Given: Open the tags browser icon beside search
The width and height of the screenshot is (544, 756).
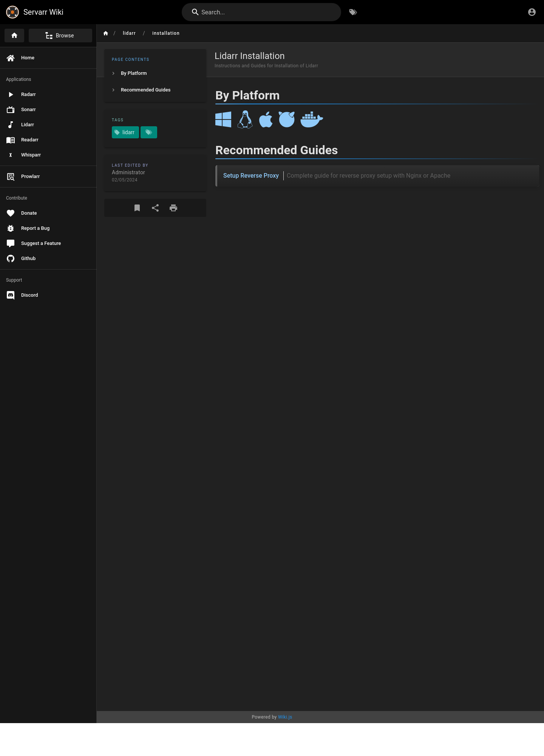Looking at the screenshot, I should tap(353, 12).
